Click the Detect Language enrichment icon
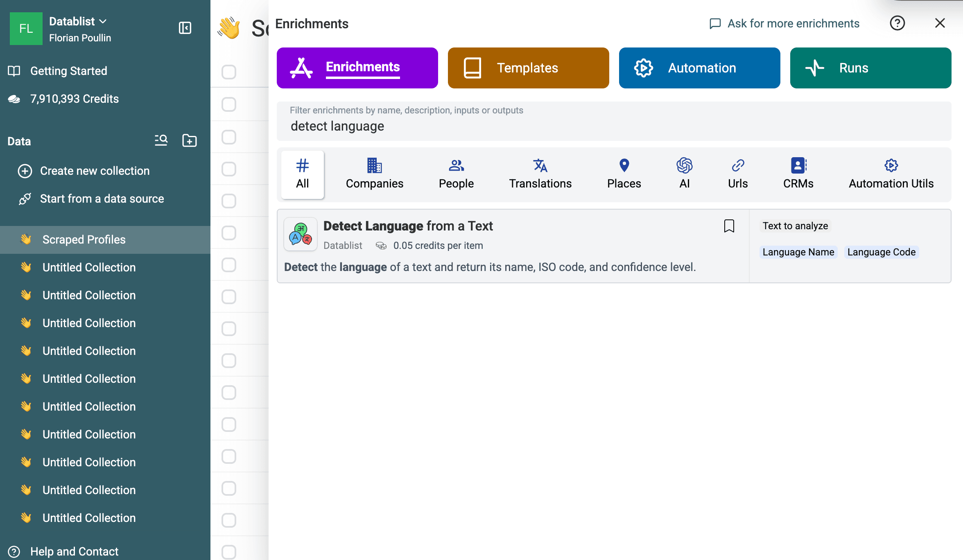Viewport: 963px width, 560px height. click(x=301, y=234)
